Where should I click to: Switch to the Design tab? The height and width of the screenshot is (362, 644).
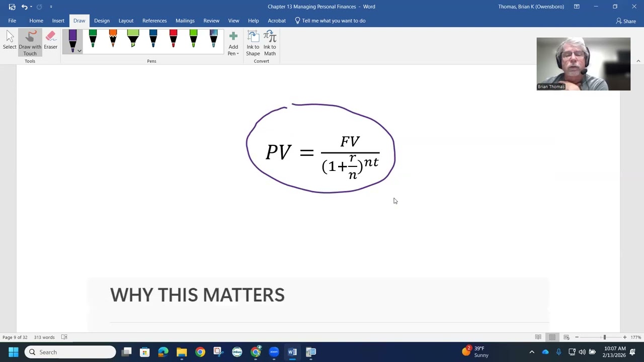(102, 21)
